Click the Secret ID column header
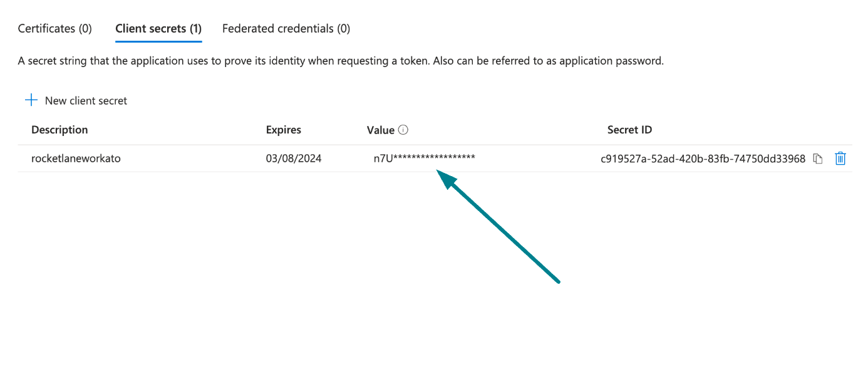868x381 pixels. [629, 130]
